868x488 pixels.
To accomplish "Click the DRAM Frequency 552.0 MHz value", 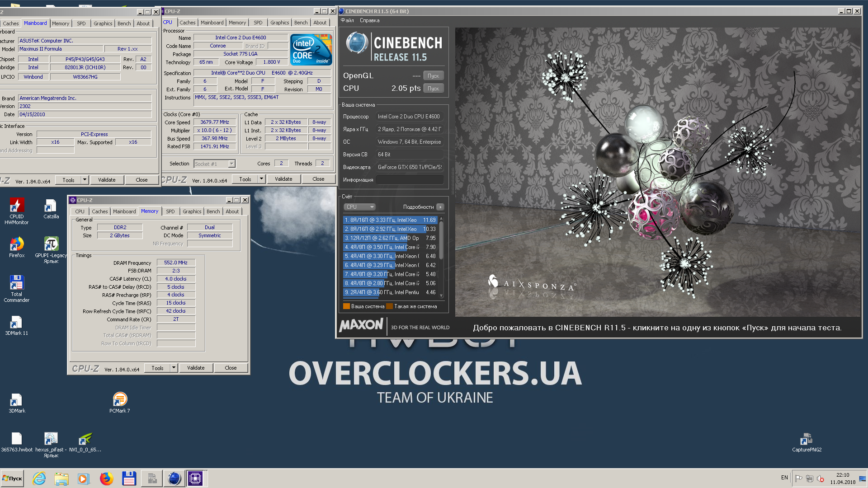I will [176, 263].
